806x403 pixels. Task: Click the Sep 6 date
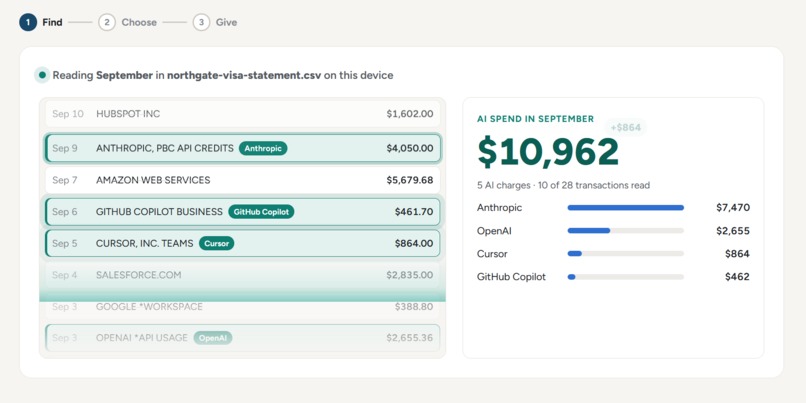(x=65, y=211)
